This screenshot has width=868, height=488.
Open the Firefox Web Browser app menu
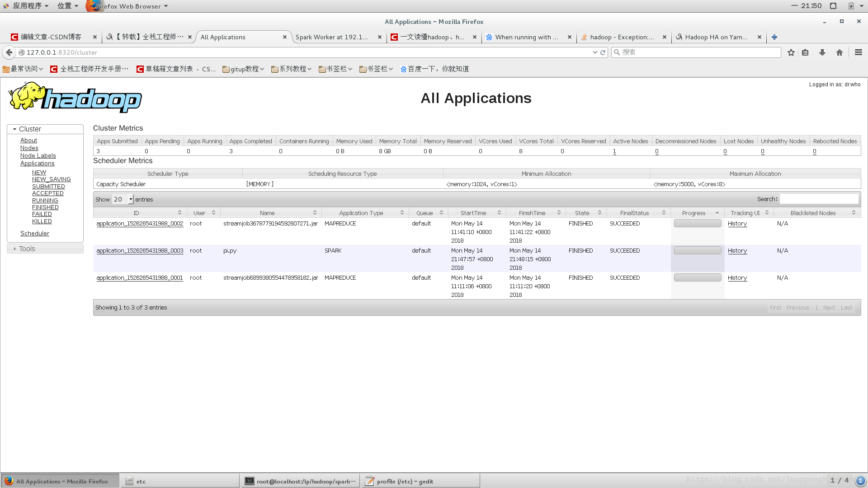point(128,6)
